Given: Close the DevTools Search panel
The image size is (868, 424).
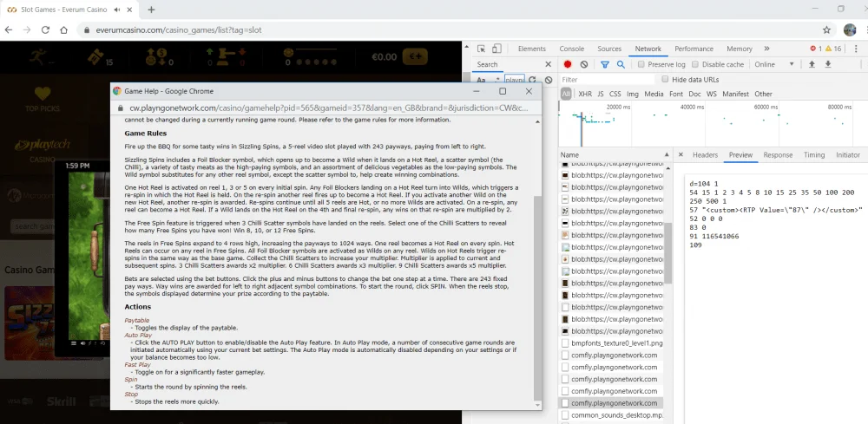Looking at the screenshot, I should pos(548,64).
